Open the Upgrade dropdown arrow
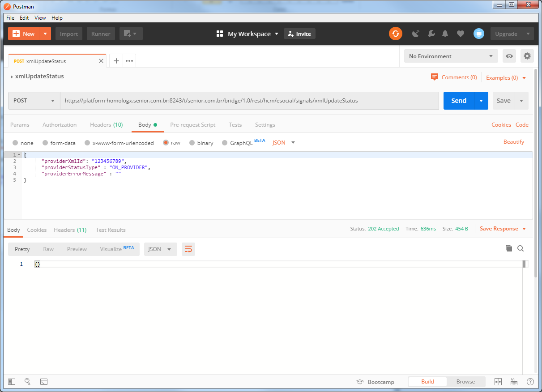This screenshot has width=542, height=392. point(528,34)
